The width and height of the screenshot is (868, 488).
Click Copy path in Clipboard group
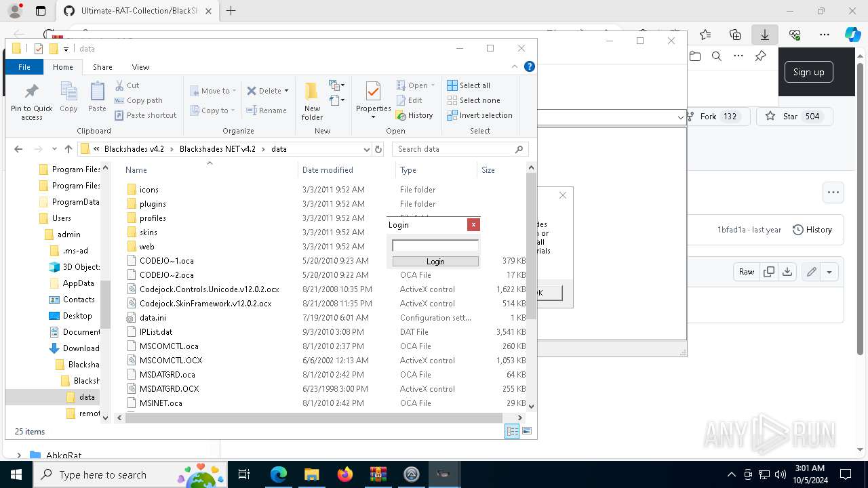138,100
